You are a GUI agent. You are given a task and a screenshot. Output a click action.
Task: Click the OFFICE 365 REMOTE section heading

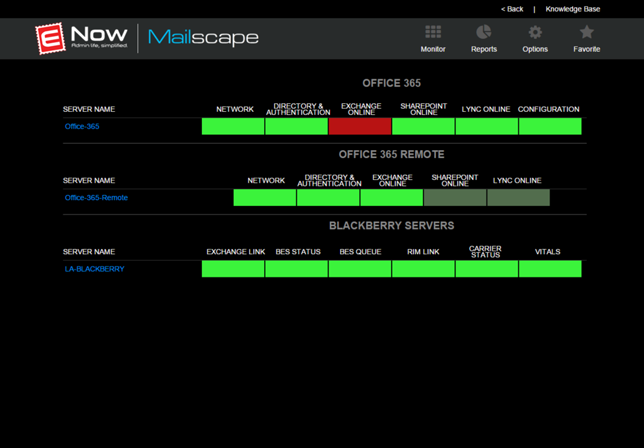(x=391, y=154)
